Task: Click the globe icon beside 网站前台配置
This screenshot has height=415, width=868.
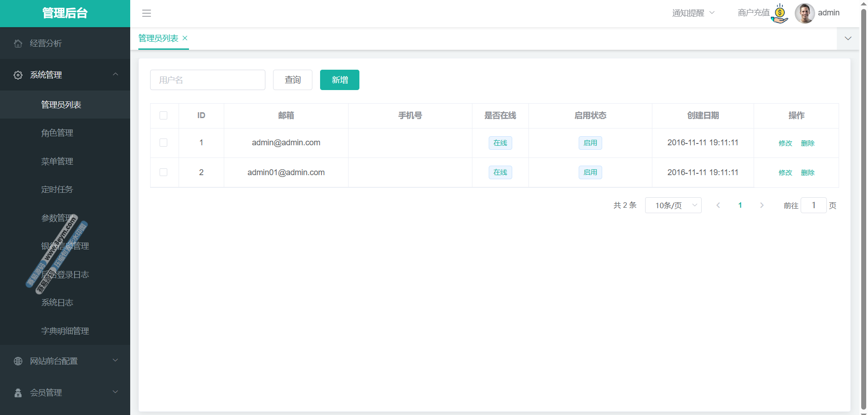Action: (18, 361)
